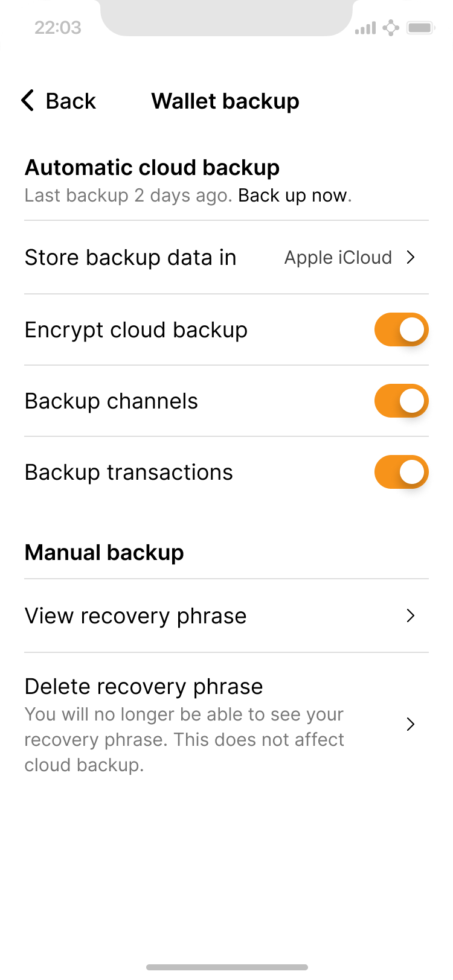This screenshot has height=980, width=453.
Task: Click the chevron next to Apple iCloud
Action: tap(411, 258)
